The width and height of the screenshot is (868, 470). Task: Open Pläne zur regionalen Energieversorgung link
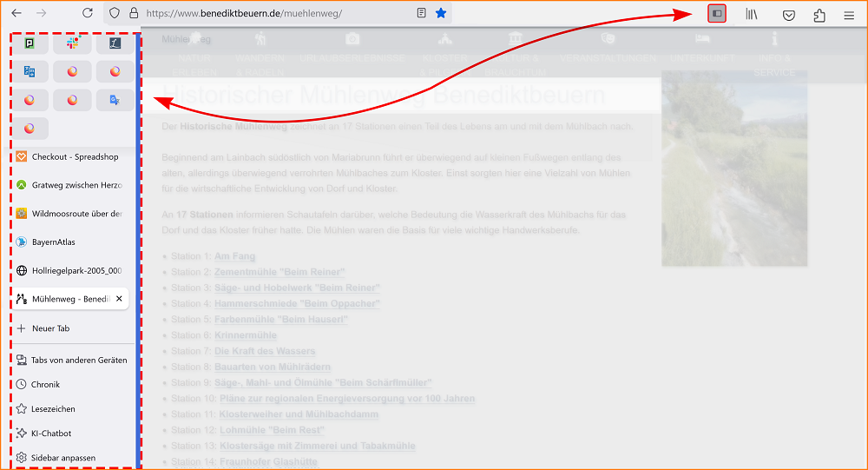coord(347,399)
